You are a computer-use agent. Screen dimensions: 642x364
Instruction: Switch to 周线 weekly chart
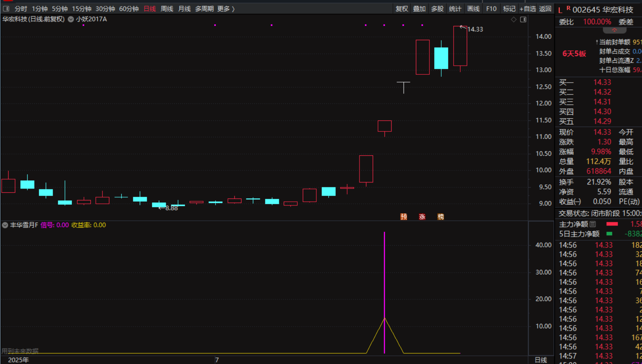click(167, 9)
